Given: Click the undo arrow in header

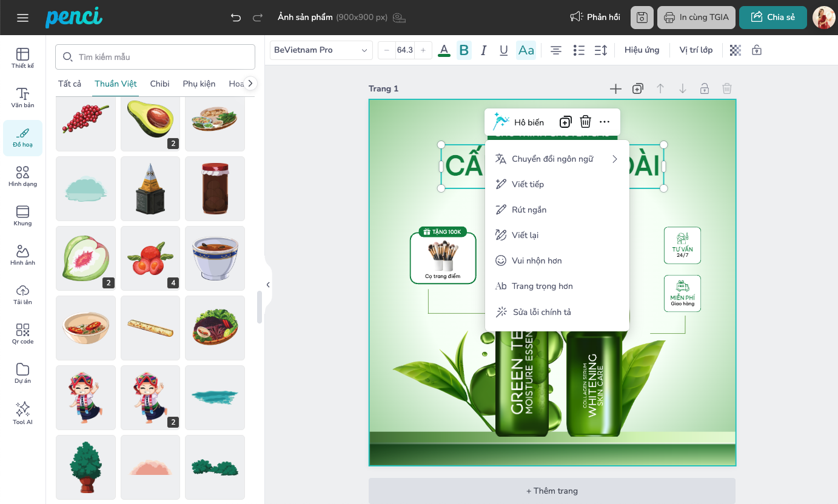Looking at the screenshot, I should pyautogui.click(x=236, y=18).
